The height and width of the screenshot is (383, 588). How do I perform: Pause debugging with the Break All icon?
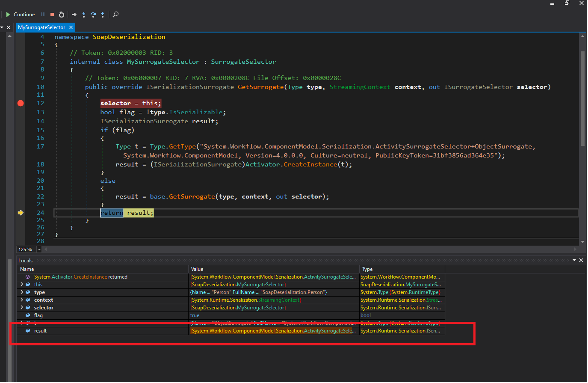(x=43, y=15)
